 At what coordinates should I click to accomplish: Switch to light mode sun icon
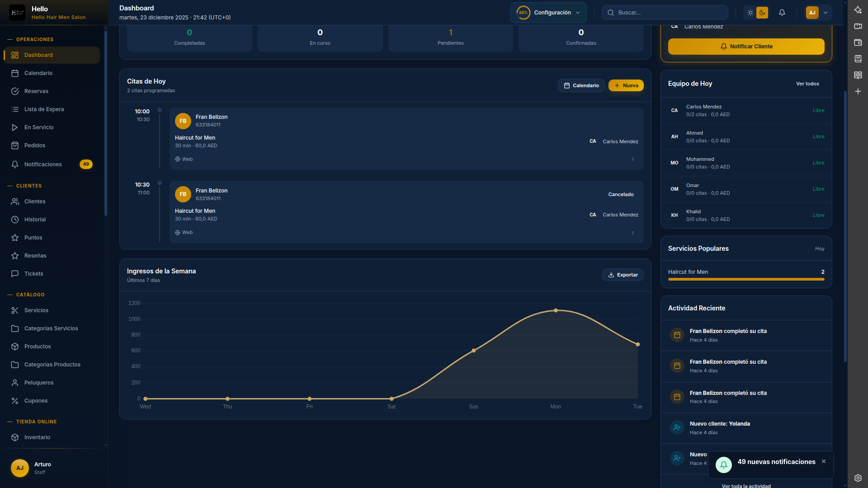tap(750, 13)
